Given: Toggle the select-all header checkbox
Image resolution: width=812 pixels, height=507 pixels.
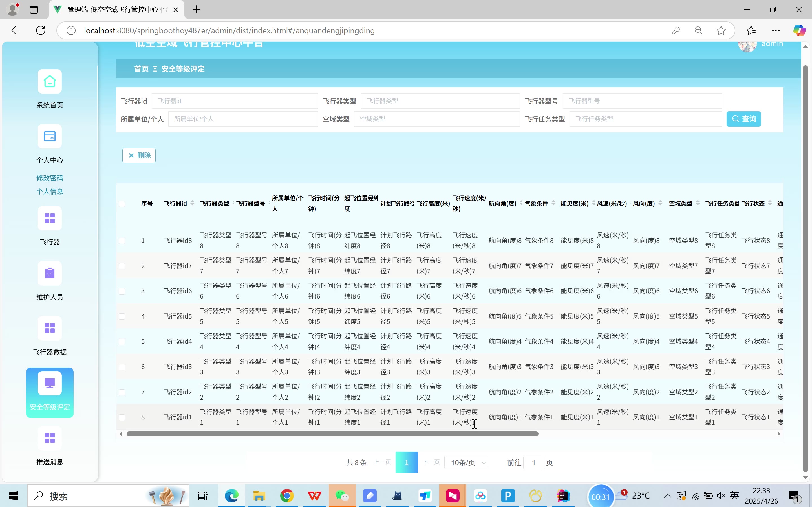Looking at the screenshot, I should coord(122,204).
